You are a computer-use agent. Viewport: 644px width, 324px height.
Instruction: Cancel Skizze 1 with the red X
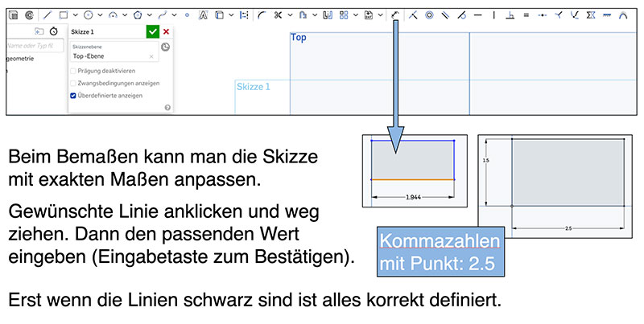166,31
